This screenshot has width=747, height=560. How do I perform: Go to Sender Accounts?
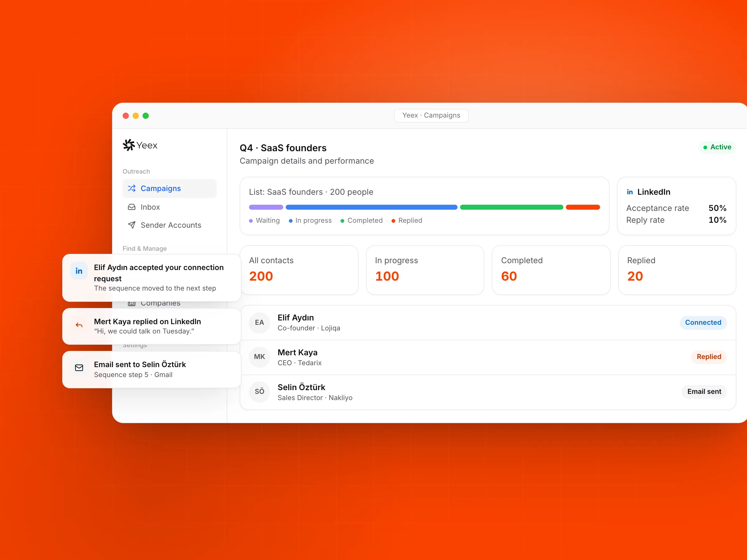(x=169, y=225)
